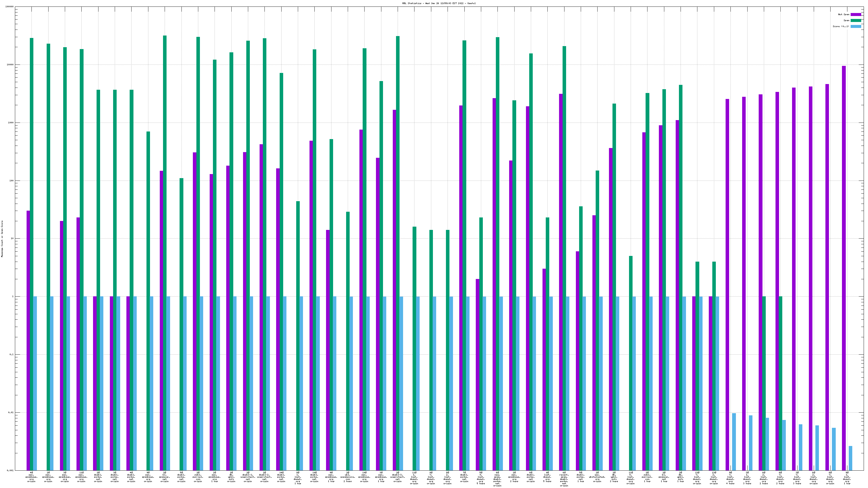
Task: Click the recent.spam.dnsbl.sorbs.net origin x-axis label
Action: pyautogui.click(x=564, y=480)
